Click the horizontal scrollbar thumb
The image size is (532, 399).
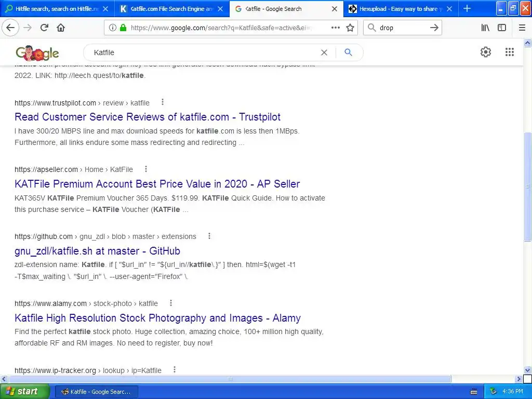click(x=230, y=379)
